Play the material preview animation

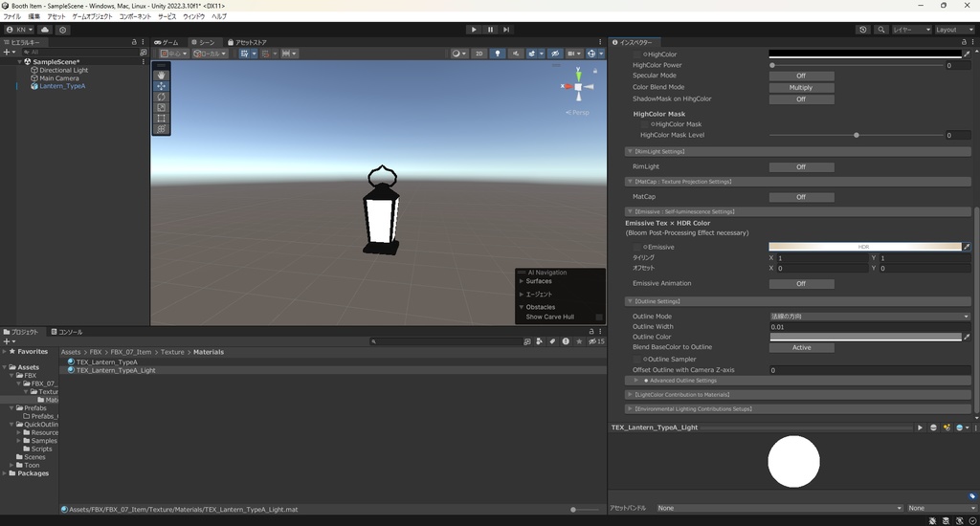[920, 427]
